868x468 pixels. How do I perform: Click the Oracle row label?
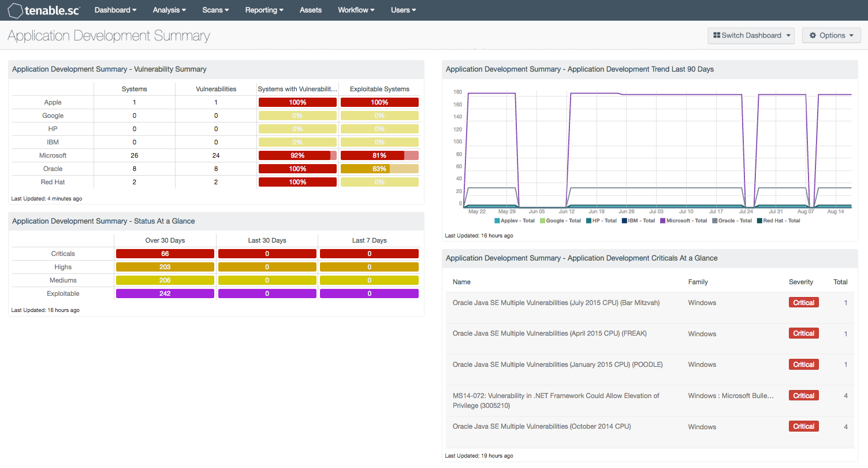[x=53, y=169]
